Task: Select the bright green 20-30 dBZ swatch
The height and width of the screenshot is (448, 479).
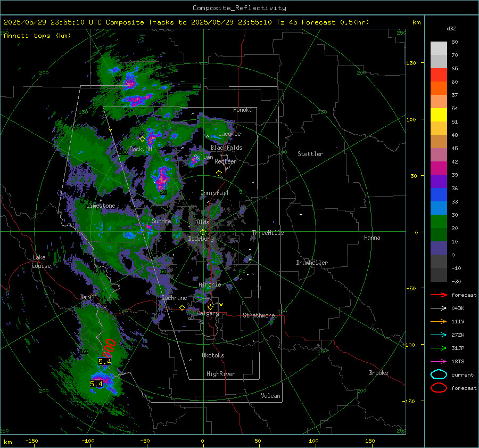Action: pos(439,222)
